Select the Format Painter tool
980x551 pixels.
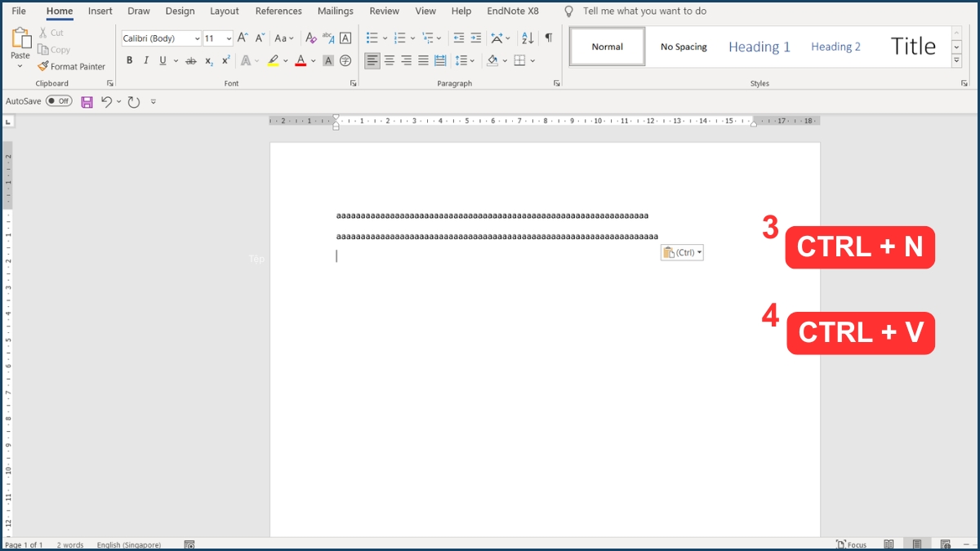(72, 66)
